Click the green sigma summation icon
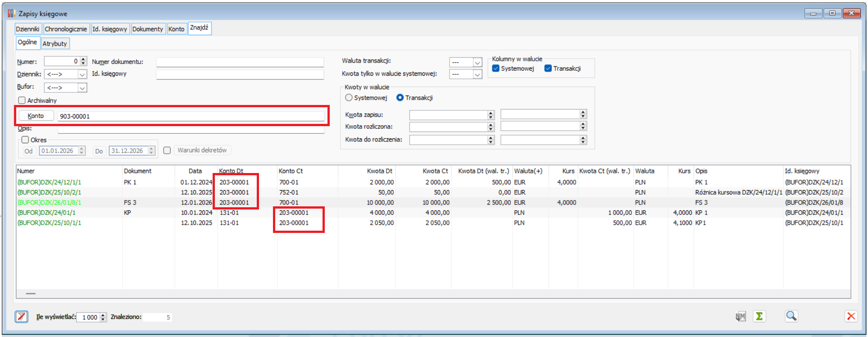Image resolution: width=868 pixels, height=337 pixels. [x=759, y=316]
